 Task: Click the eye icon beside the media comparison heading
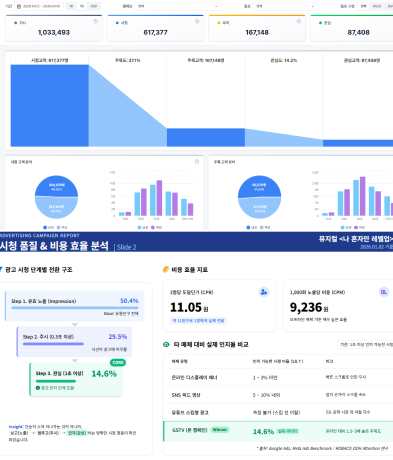pyautogui.click(x=166, y=344)
